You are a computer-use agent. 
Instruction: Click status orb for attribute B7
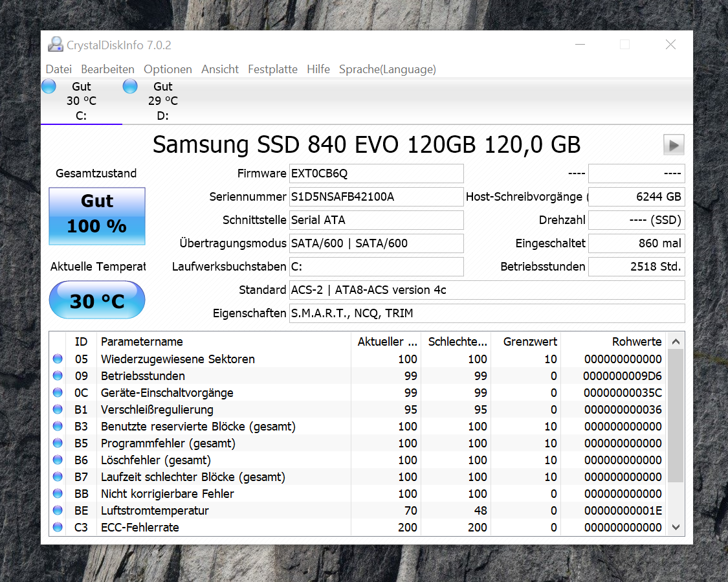pos(58,476)
